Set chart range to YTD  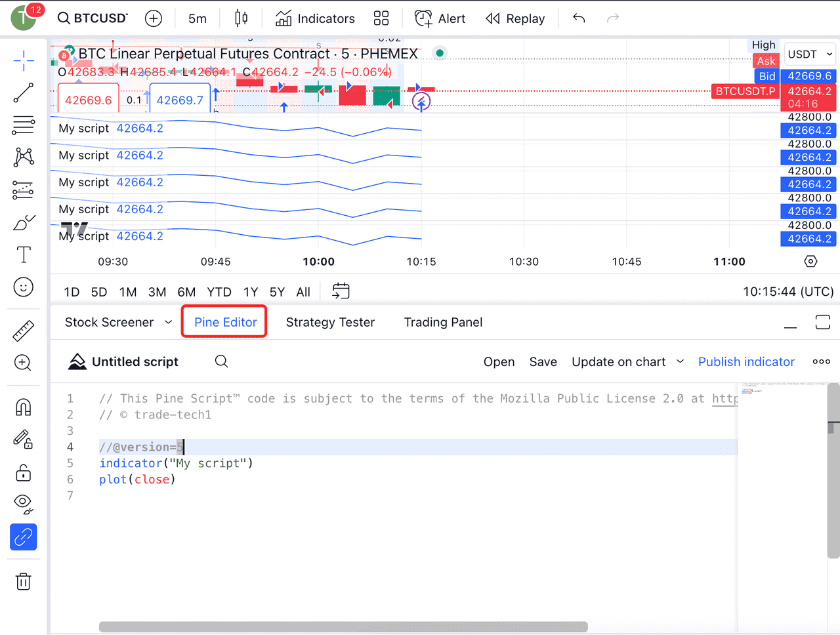tap(219, 292)
